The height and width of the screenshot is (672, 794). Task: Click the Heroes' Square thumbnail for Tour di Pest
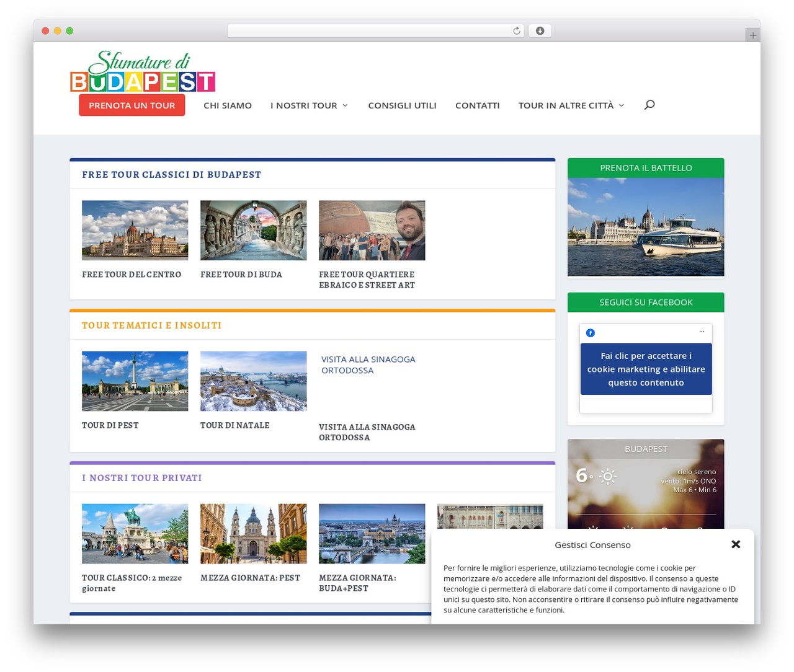tap(135, 381)
